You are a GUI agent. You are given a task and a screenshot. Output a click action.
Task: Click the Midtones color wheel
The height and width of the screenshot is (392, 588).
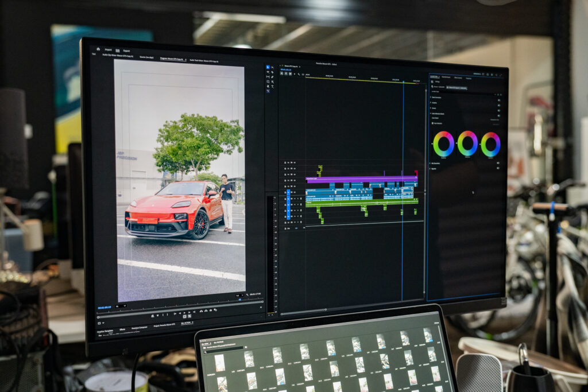coord(467,143)
